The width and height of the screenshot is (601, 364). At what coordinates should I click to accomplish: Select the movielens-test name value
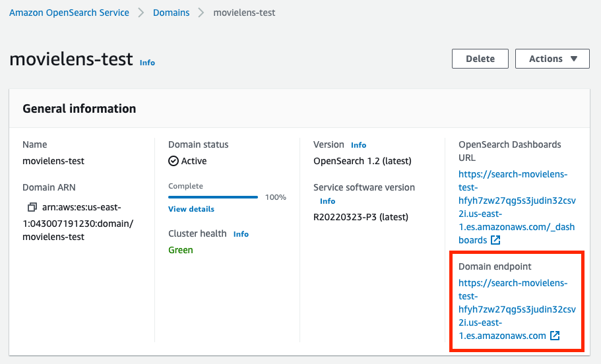click(x=53, y=162)
